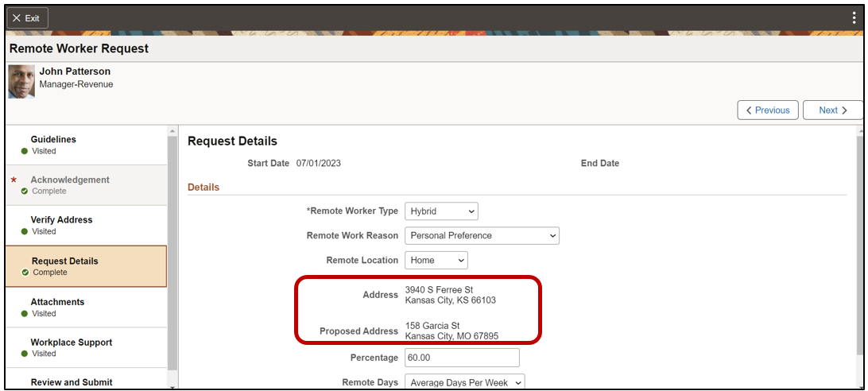
Task: Open the three-dot actions menu
Action: coord(854,18)
